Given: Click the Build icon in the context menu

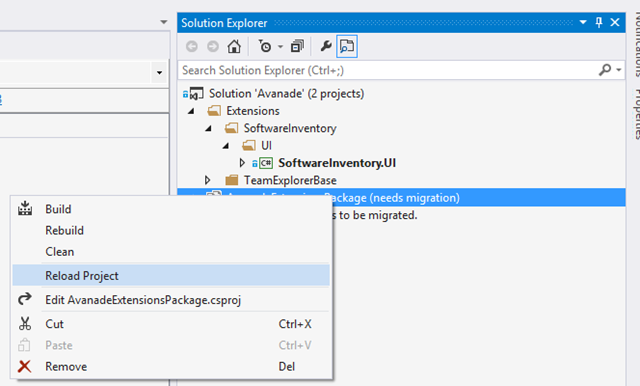Looking at the screenshot, I should [x=25, y=209].
